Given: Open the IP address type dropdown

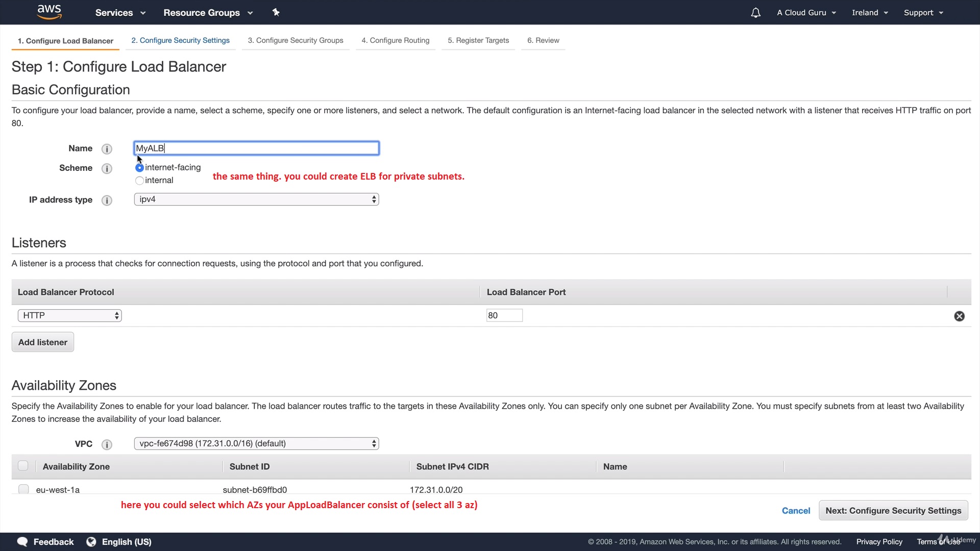Looking at the screenshot, I should [256, 199].
